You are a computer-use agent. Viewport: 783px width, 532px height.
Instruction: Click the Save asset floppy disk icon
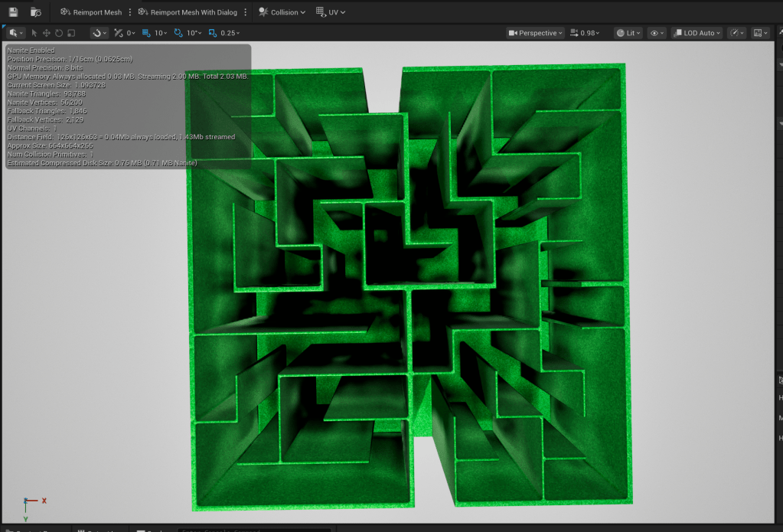pos(13,12)
